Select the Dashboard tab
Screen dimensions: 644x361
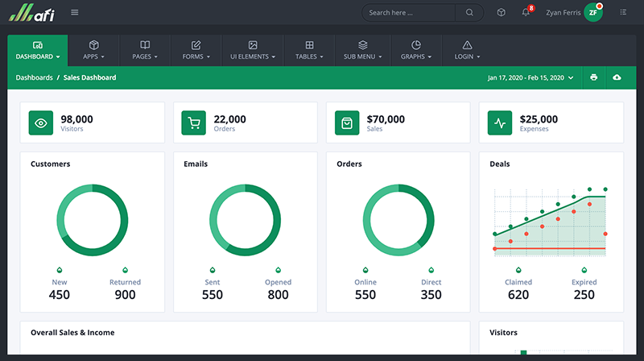coord(38,50)
